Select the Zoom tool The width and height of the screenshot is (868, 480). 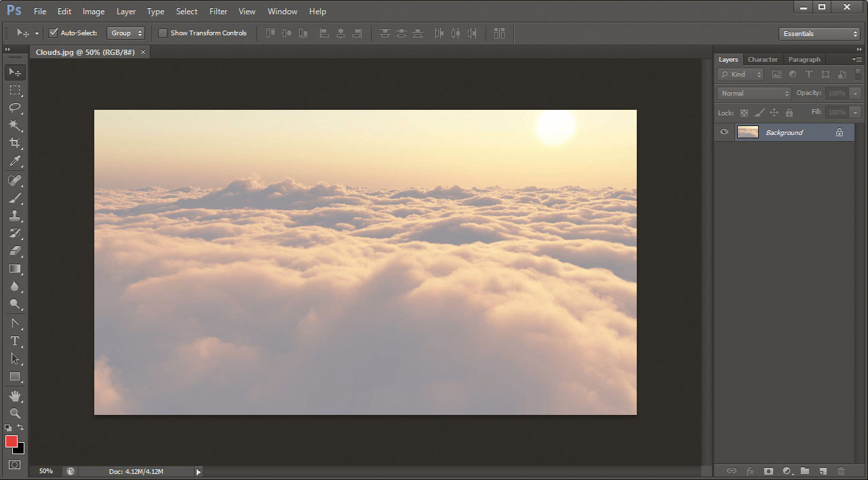[x=15, y=413]
